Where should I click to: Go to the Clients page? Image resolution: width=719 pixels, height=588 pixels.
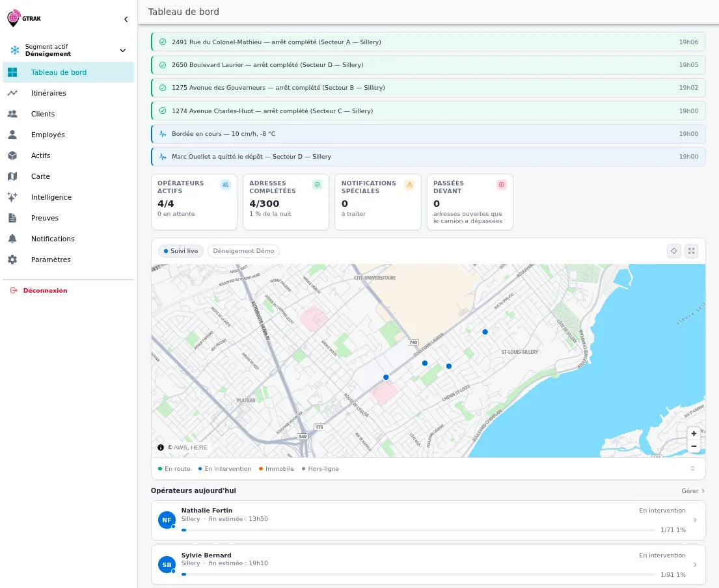coord(68,114)
